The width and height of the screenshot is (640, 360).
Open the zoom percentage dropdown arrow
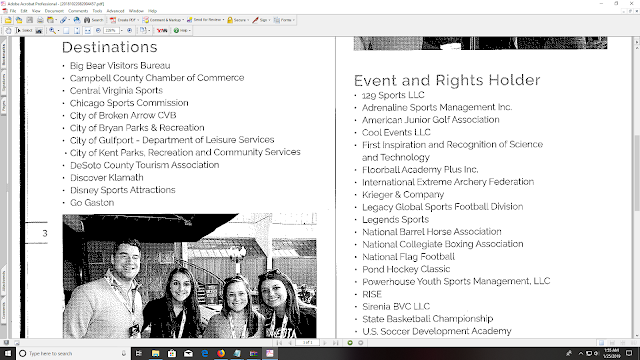[122, 31]
